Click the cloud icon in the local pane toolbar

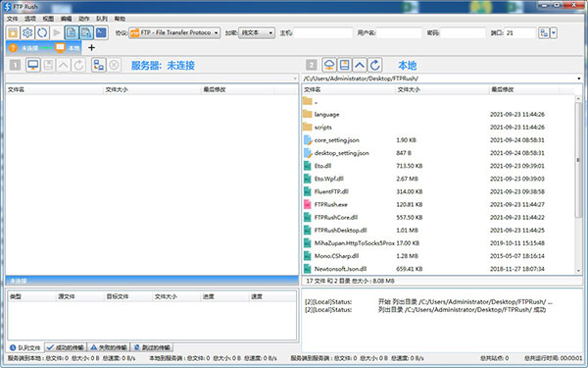click(x=329, y=65)
